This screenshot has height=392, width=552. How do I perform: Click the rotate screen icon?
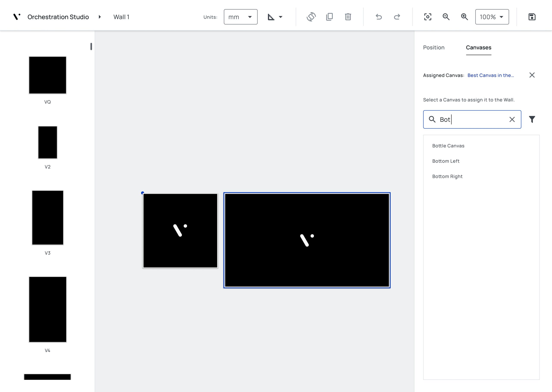[x=311, y=17]
